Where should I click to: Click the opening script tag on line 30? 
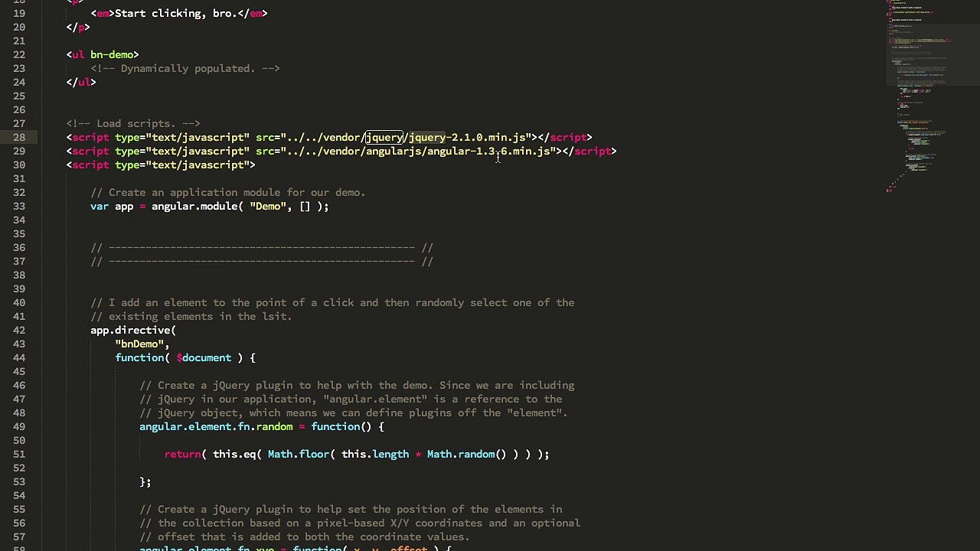[161, 165]
